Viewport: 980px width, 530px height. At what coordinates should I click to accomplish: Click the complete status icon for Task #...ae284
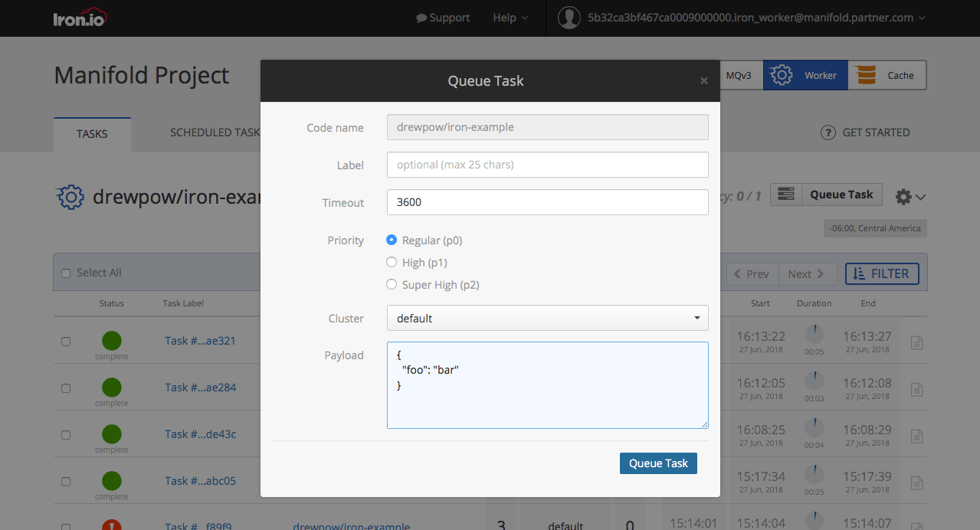tap(112, 388)
